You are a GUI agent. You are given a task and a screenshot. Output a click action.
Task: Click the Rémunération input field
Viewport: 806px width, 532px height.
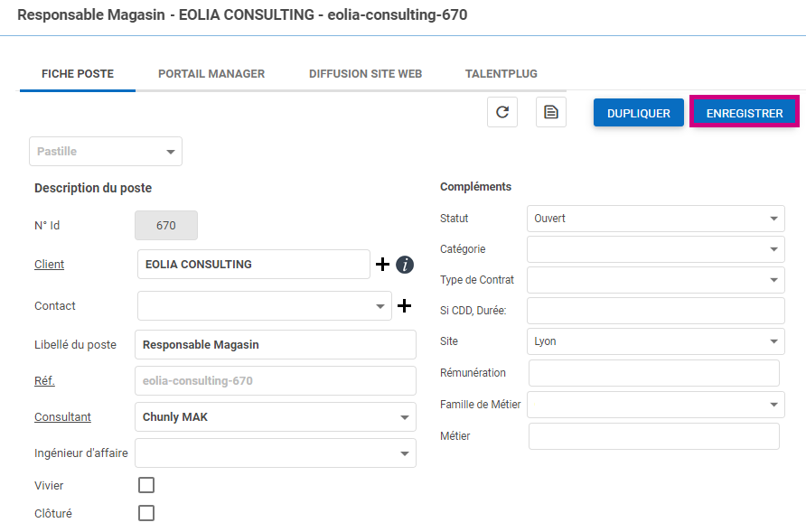653,373
